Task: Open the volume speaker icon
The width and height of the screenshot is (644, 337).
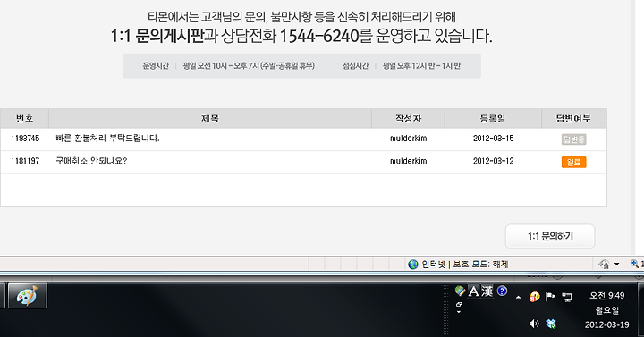Action: [x=534, y=324]
